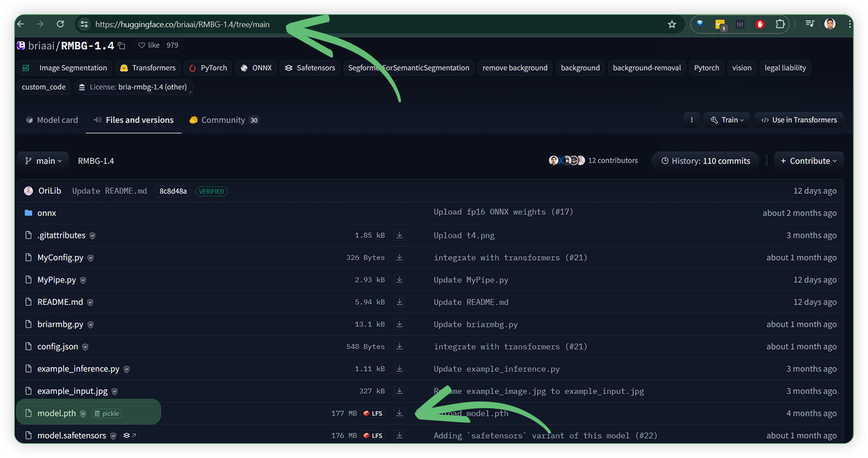This screenshot has width=868, height=458.
Task: Click the equalizer extension icon
Action: [740, 24]
